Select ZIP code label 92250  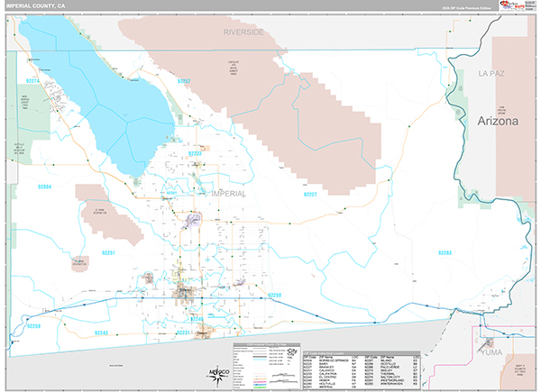(275, 295)
